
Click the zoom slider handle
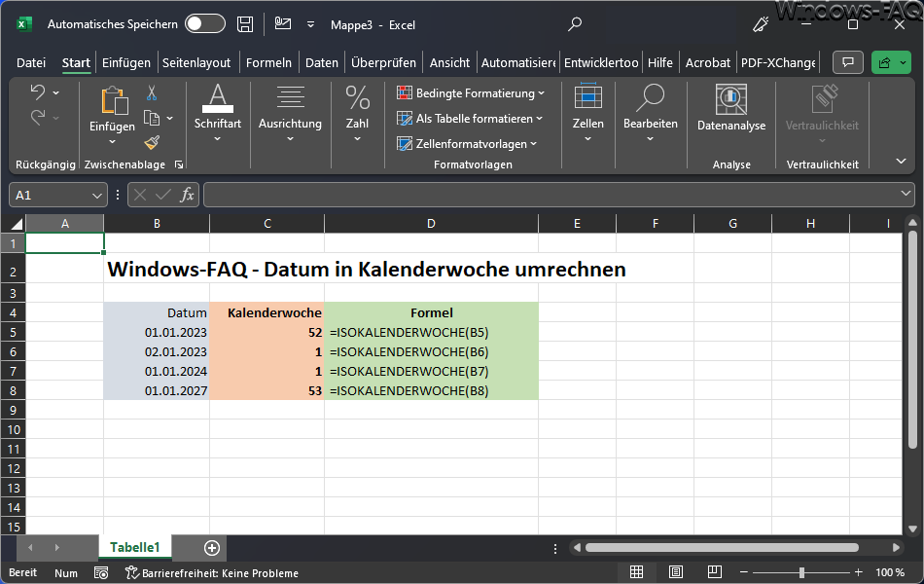[x=801, y=572]
